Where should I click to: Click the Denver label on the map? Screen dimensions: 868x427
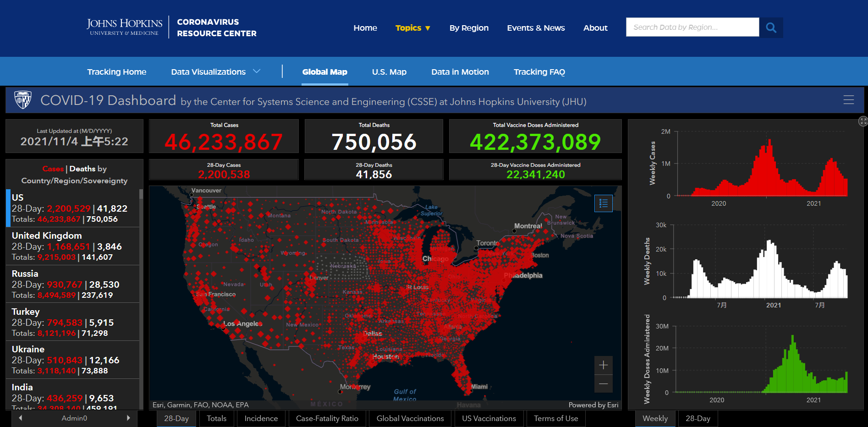click(x=319, y=278)
